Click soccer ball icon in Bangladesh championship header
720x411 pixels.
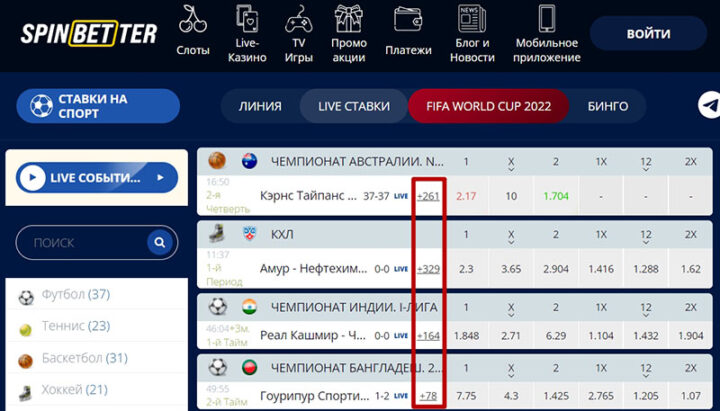tap(217, 367)
